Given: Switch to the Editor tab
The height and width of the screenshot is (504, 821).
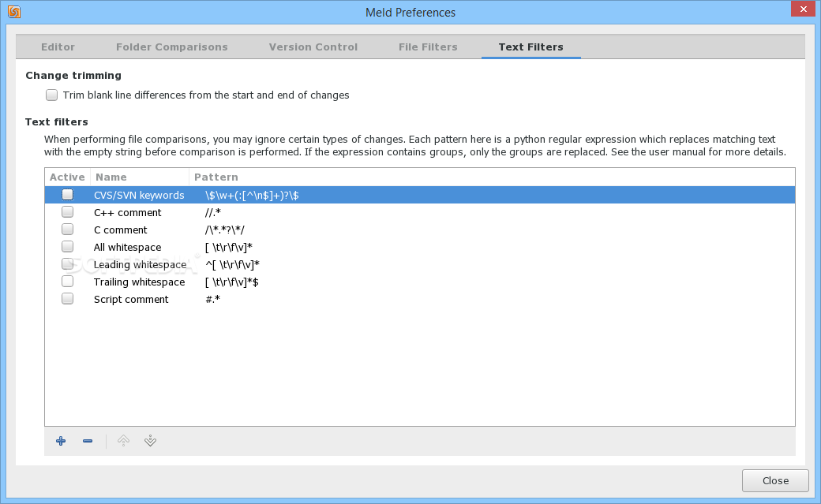Looking at the screenshot, I should click(x=58, y=47).
